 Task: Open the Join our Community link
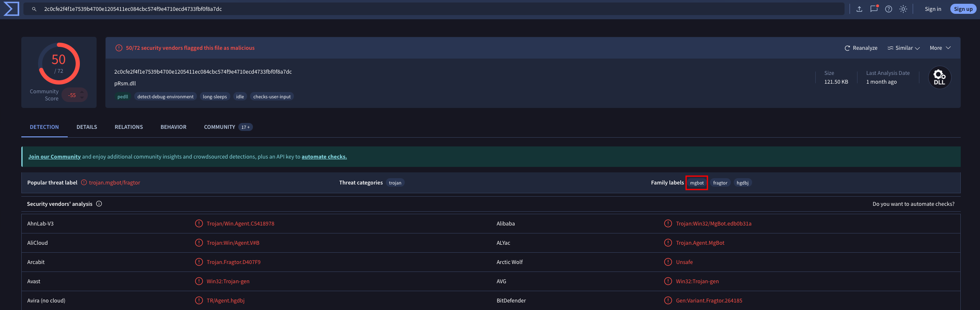tap(54, 156)
